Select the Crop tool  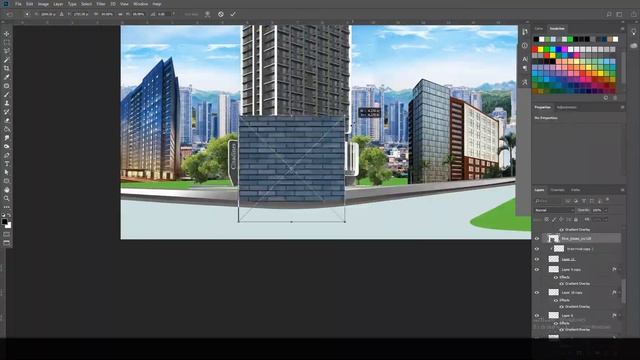click(7, 68)
